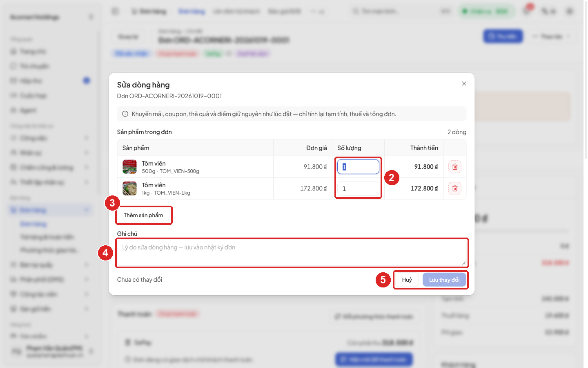Screen dimensions: 588x368
Task: Open the Tôm viên 1kg product image
Action: [130, 188]
